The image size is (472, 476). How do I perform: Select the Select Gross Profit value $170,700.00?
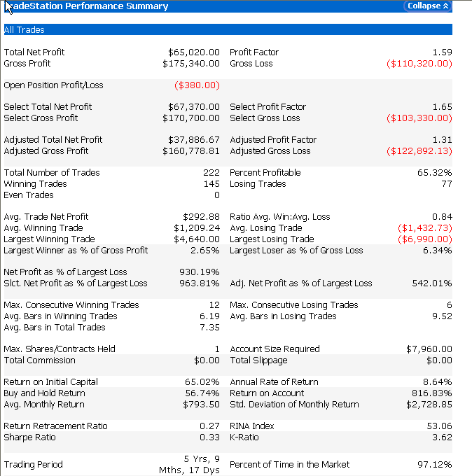coord(191,118)
